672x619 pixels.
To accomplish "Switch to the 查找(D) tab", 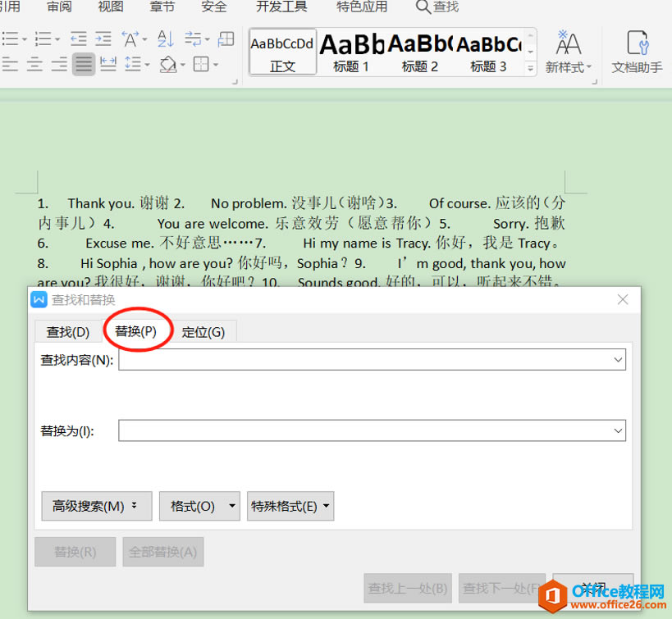I will coord(68,332).
